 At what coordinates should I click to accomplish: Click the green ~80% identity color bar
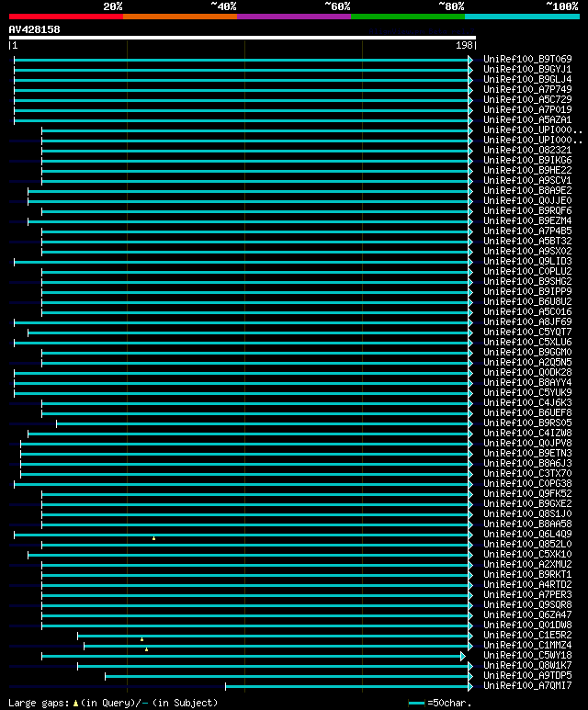pyautogui.click(x=408, y=17)
